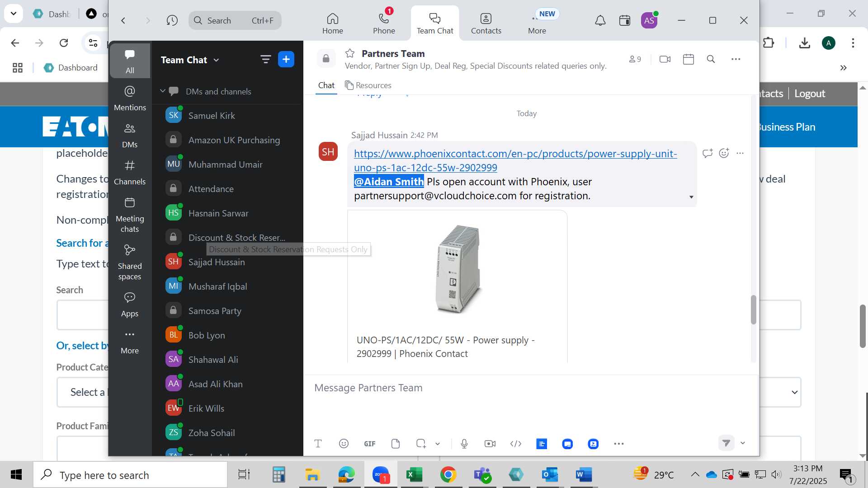Open Outlook from the Windows taskbar
This screenshot has width=868, height=488.
click(x=550, y=475)
